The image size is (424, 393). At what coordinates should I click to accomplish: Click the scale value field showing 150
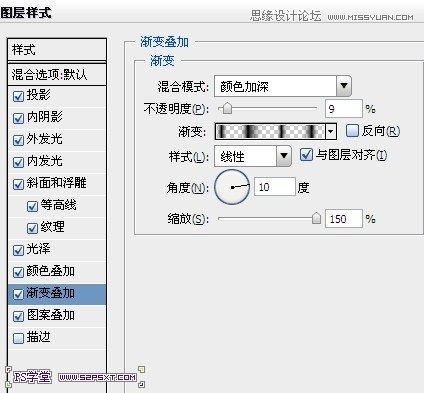pos(343,219)
